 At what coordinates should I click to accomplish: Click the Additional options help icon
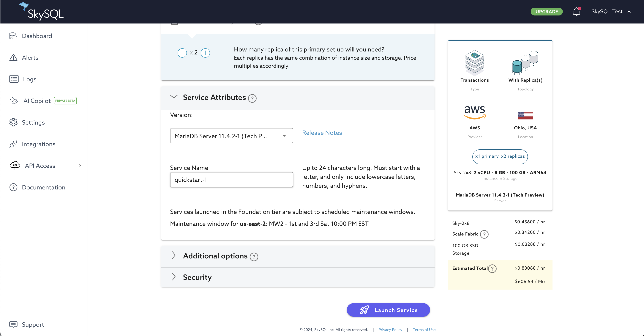[254, 257]
